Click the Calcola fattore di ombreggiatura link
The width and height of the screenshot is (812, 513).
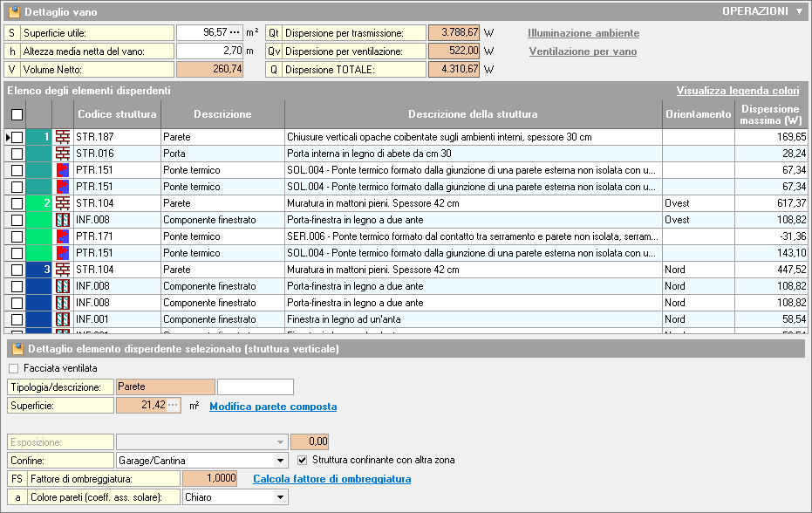click(x=331, y=479)
